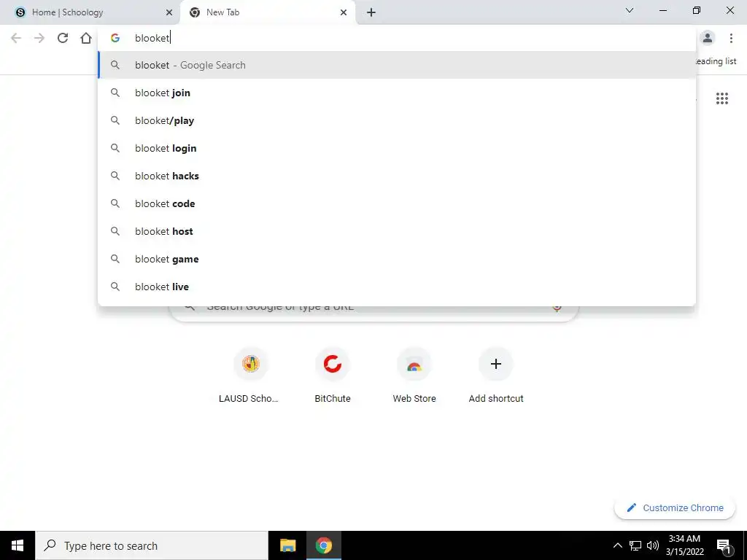Viewport: 747px width, 560px height.
Task: Open the tab search chevron
Action: pos(630,10)
